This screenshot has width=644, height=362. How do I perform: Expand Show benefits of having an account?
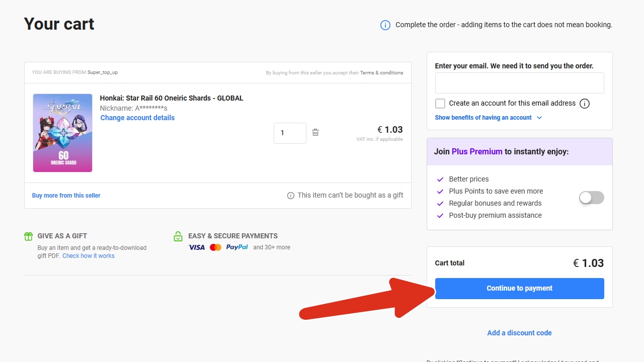pyautogui.click(x=488, y=118)
